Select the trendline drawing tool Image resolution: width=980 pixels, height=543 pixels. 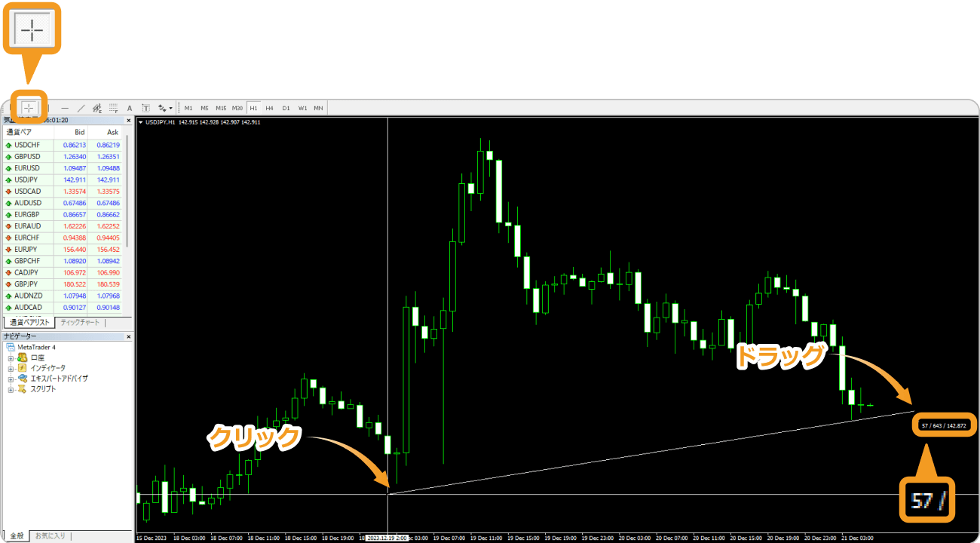(x=81, y=108)
